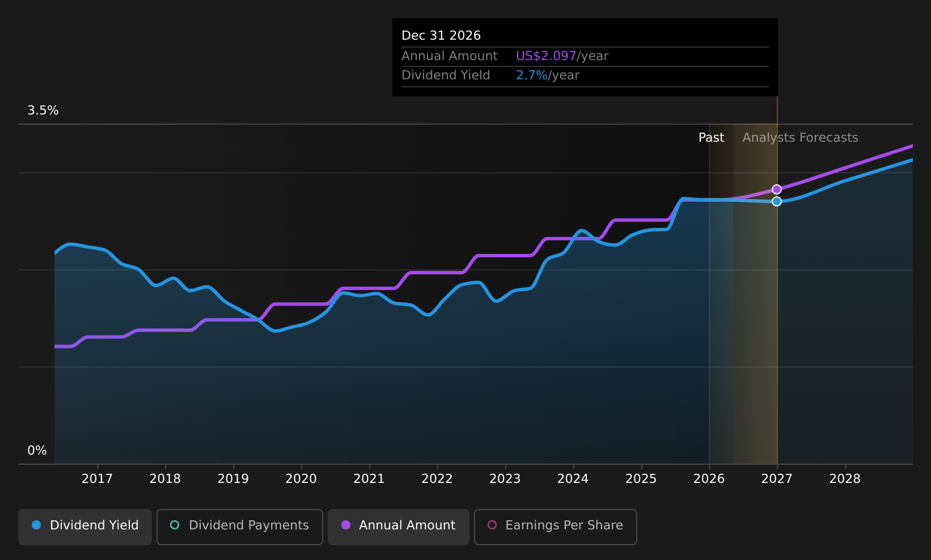The height and width of the screenshot is (560, 931).
Task: Enable the Dividend Payments legend series
Action: point(239,527)
